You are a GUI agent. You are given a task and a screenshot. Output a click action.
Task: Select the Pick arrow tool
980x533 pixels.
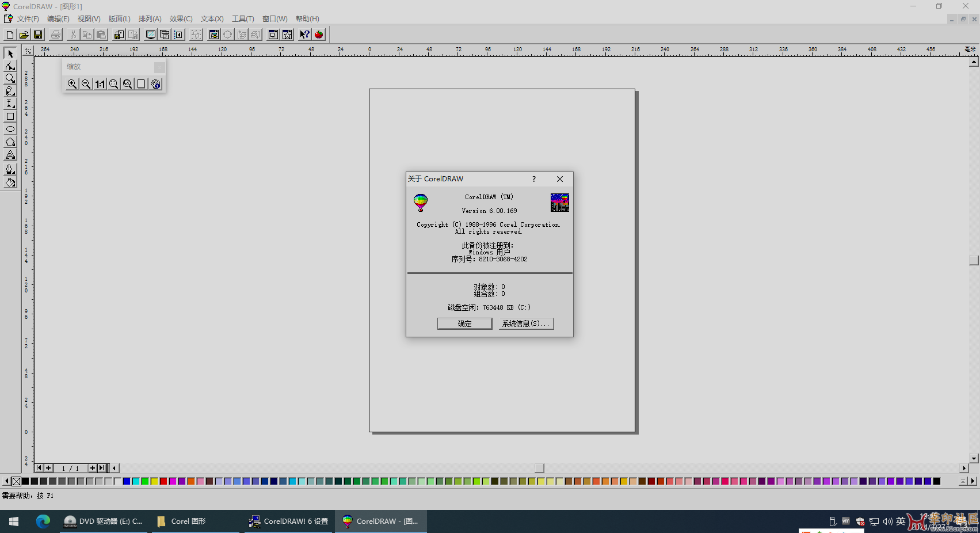tap(10, 54)
